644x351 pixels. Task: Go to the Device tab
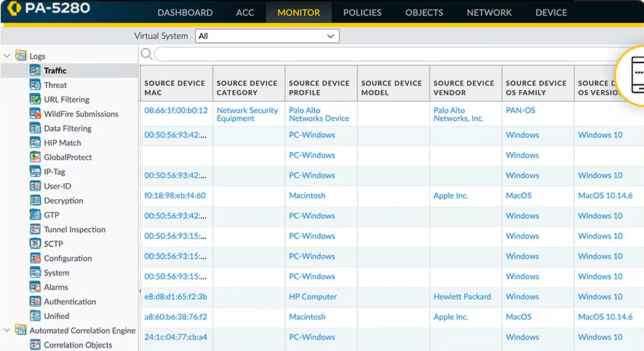click(551, 12)
